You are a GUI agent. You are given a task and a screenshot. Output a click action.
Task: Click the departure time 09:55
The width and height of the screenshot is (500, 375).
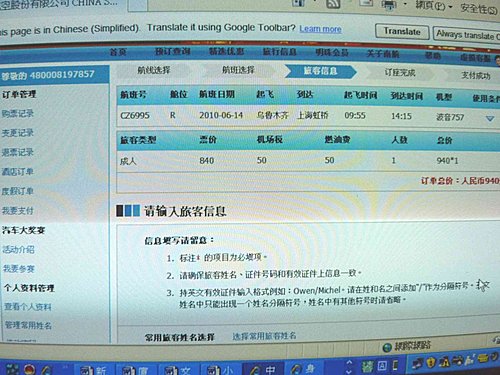tap(355, 115)
